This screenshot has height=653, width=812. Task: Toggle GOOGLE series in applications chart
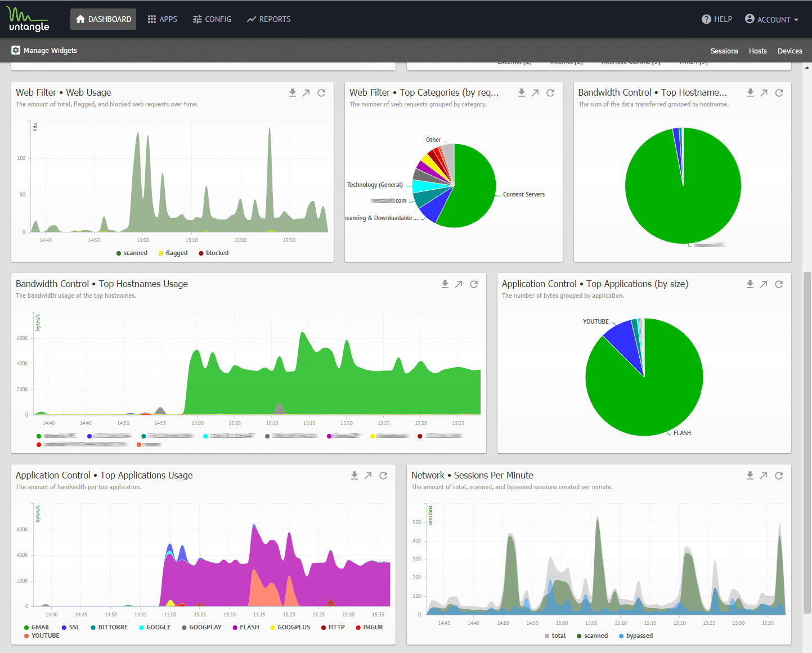155,627
